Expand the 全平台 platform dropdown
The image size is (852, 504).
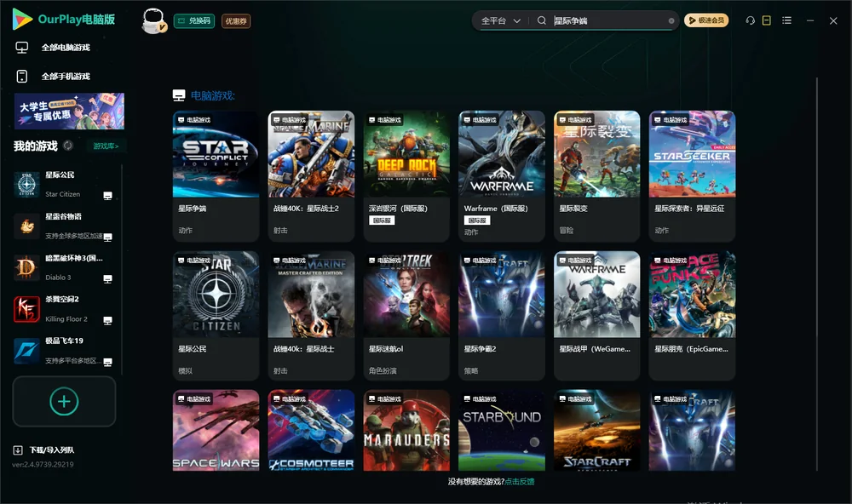(500, 20)
